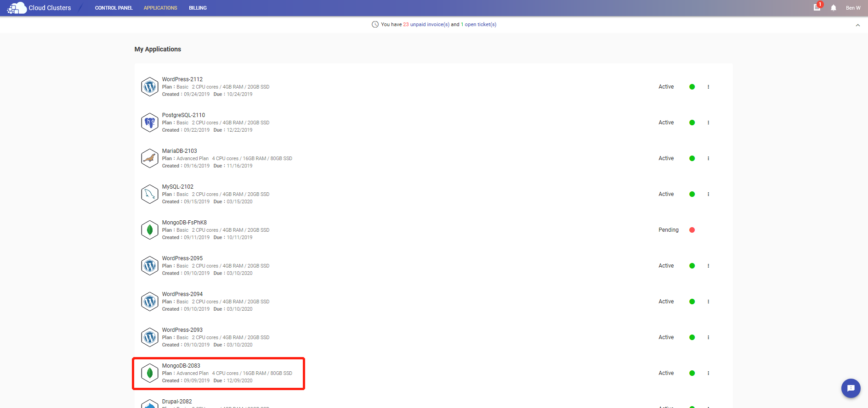Open the WordPress-2094 application name
Image resolution: width=868 pixels, height=408 pixels.
pos(182,294)
